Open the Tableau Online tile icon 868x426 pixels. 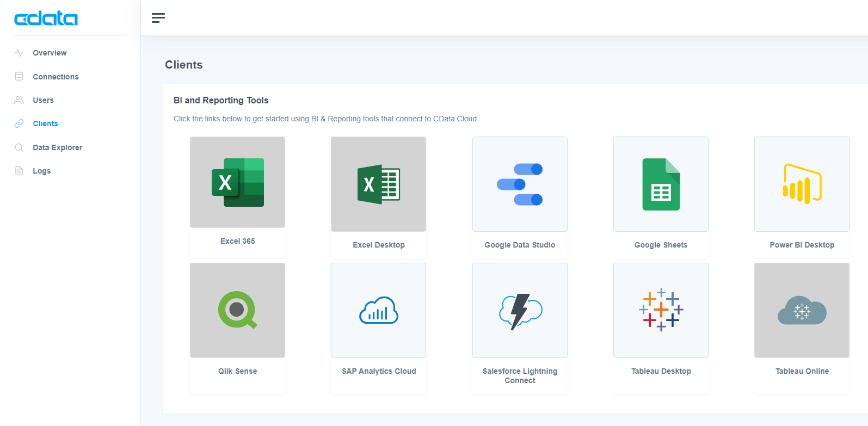(802, 310)
